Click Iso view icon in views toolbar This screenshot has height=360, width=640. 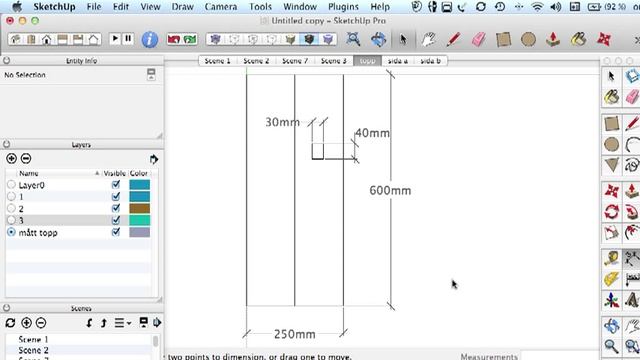[16, 39]
